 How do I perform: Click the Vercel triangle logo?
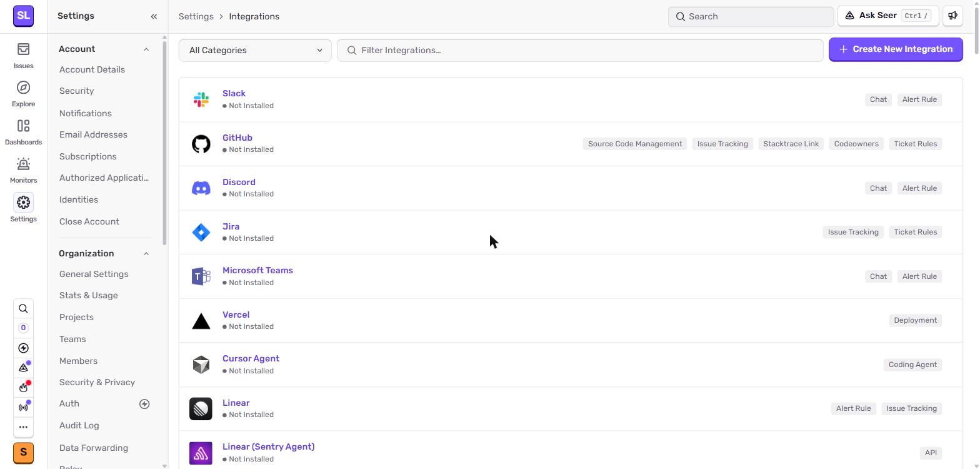[x=201, y=321]
